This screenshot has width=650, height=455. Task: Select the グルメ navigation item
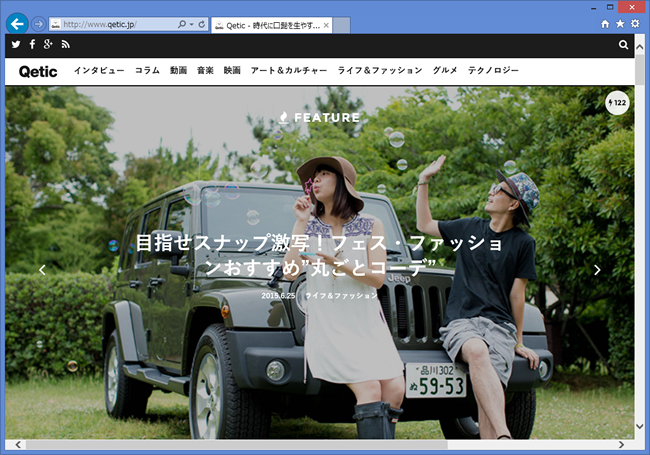(x=445, y=71)
